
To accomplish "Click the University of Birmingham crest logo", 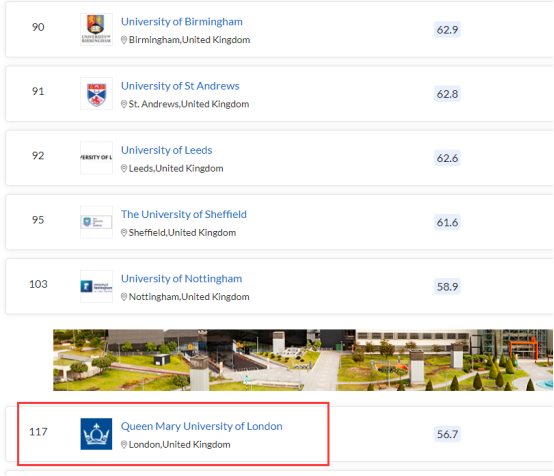I will click(x=96, y=29).
